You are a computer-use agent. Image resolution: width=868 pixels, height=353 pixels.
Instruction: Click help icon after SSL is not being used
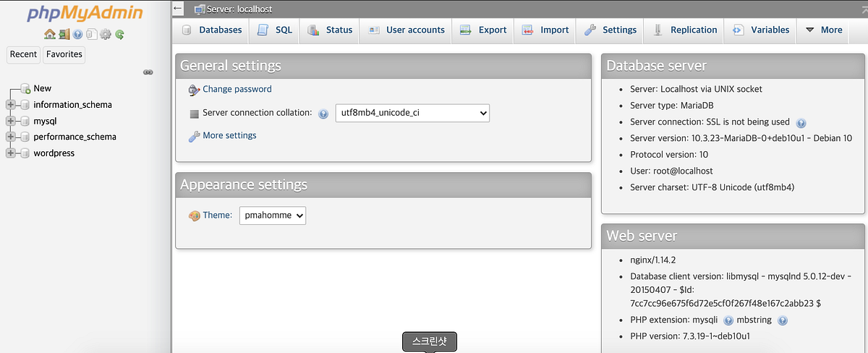(x=801, y=123)
